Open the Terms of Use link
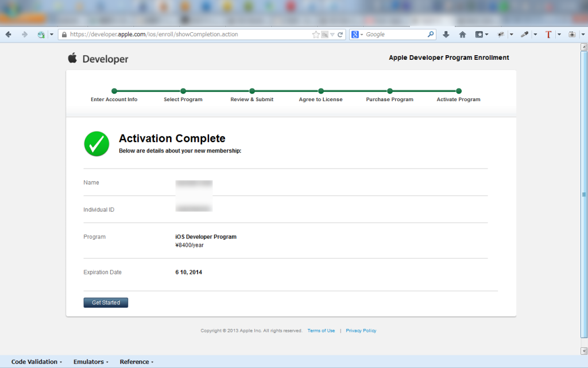 coord(321,331)
